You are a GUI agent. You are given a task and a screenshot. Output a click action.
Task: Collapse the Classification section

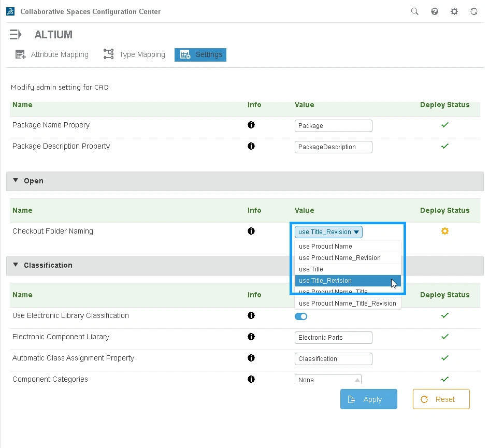(16, 265)
